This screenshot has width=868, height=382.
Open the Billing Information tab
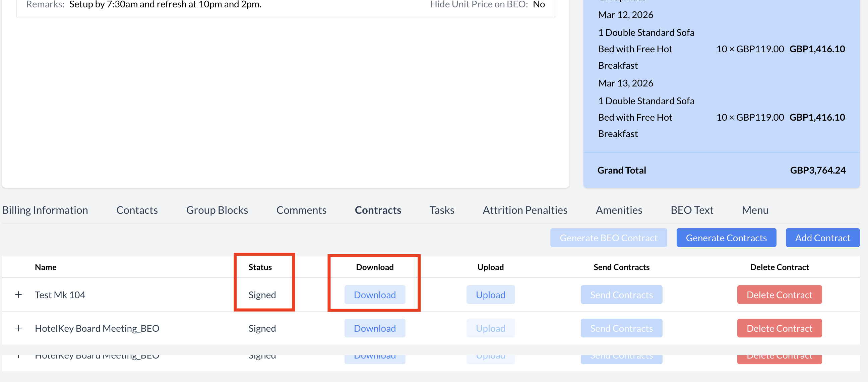(45, 210)
